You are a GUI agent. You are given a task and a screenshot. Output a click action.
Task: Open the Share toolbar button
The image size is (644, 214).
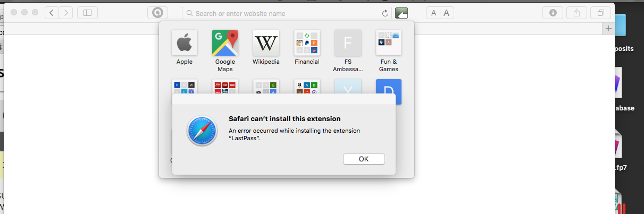tap(577, 13)
